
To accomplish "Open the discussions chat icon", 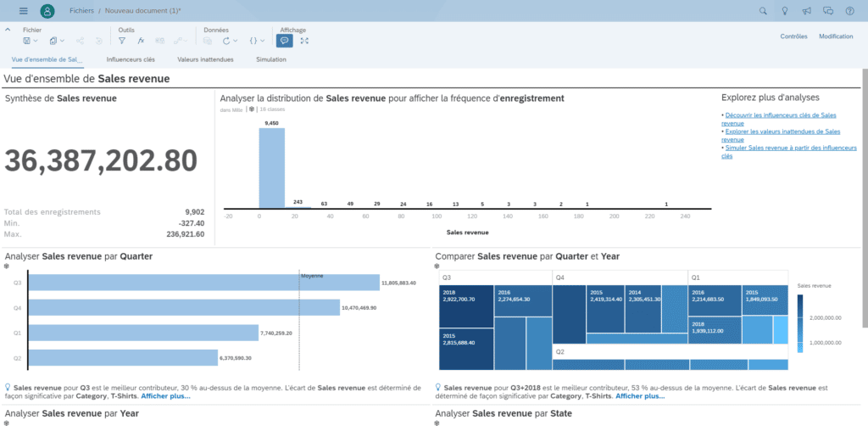I will tap(828, 10).
